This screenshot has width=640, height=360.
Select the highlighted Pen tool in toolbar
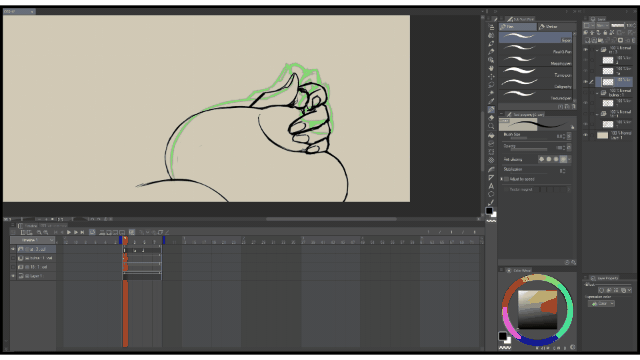pyautogui.click(x=491, y=109)
